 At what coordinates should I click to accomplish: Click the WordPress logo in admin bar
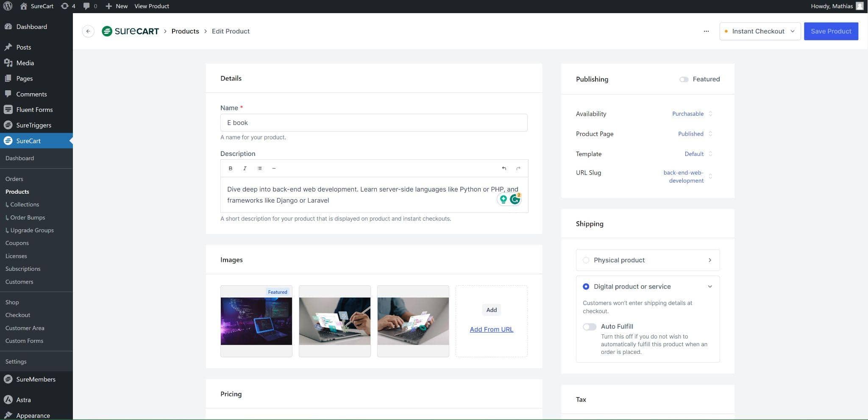[x=8, y=6]
